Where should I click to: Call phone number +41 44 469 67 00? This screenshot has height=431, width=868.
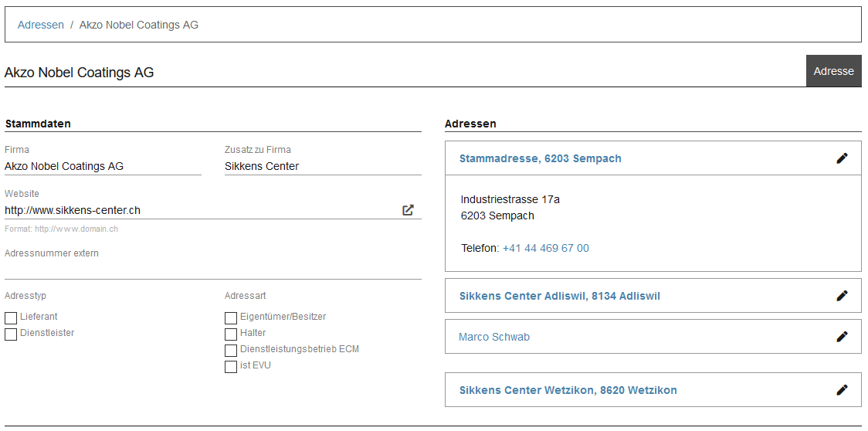click(x=545, y=248)
